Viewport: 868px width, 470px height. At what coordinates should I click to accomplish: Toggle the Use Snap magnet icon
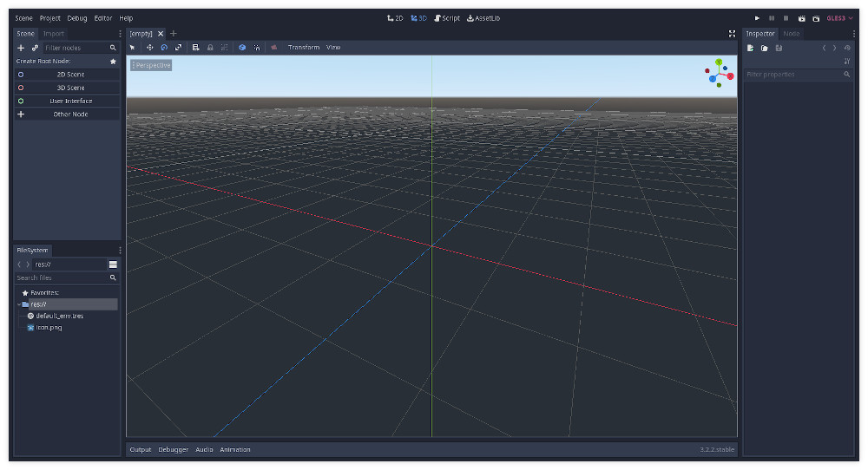[257, 48]
